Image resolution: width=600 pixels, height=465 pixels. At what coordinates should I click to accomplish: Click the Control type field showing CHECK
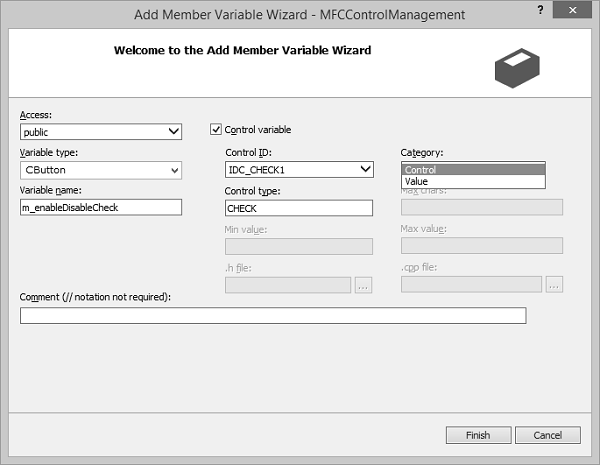(299, 208)
